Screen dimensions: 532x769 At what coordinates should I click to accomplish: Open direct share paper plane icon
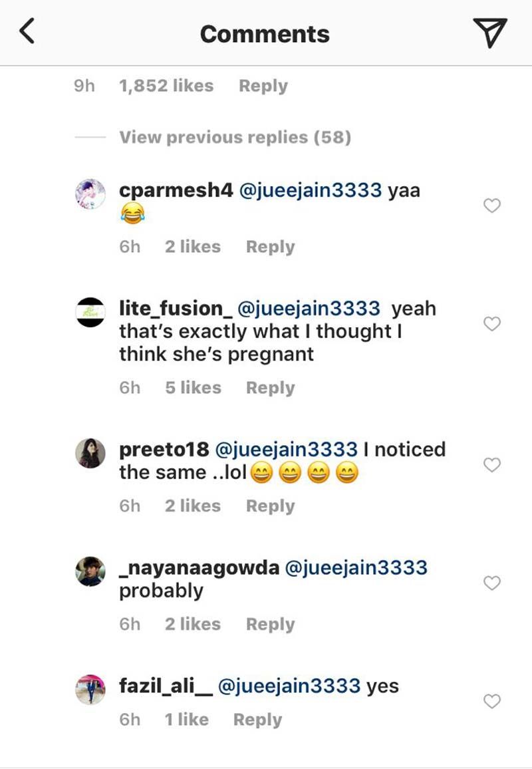coord(490,32)
